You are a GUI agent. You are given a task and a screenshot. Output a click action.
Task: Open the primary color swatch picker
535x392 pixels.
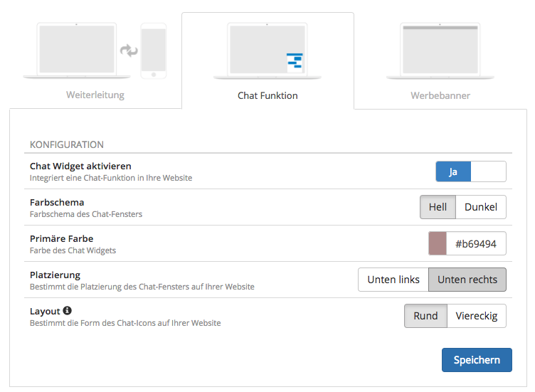tap(438, 243)
